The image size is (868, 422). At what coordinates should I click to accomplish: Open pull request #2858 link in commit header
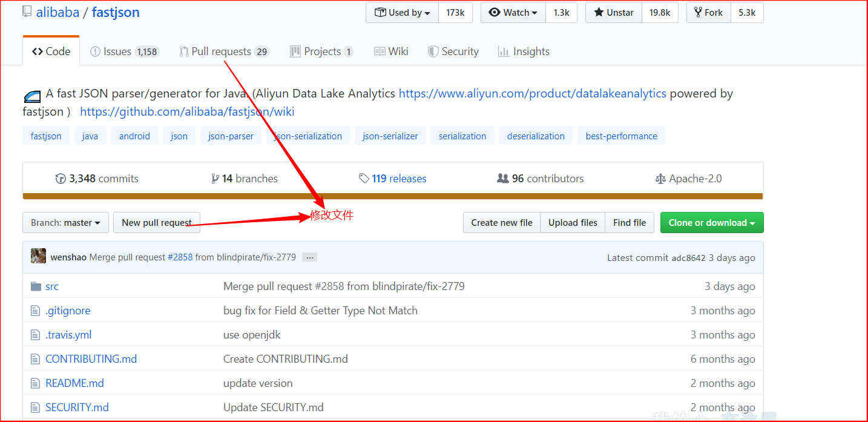click(180, 257)
